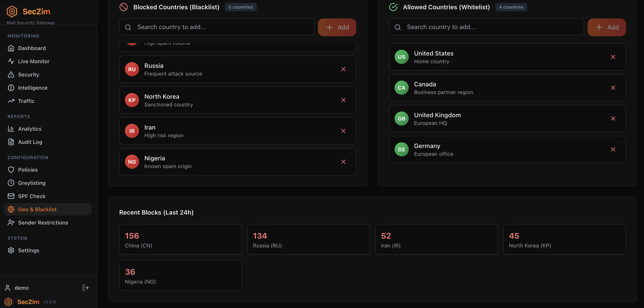
Task: Select the Geo & Blacklist menu entry
Action: [x=37, y=209]
